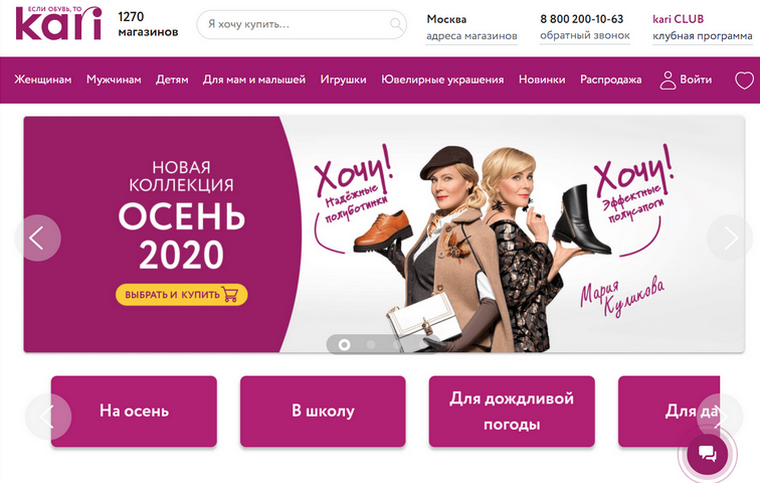Move category carousel to the left
This screenshot has width=760, height=483.
[48, 417]
